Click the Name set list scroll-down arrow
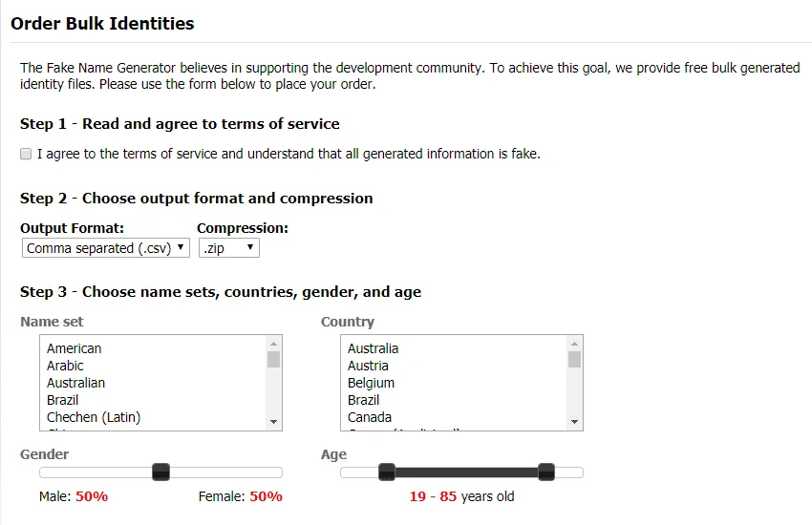The width and height of the screenshot is (812, 525). 273,422
